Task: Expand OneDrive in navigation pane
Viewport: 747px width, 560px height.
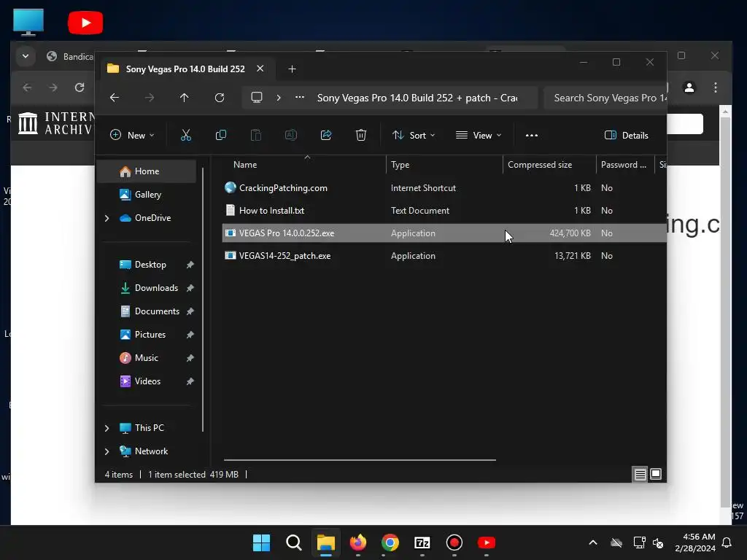Action: [x=107, y=218]
